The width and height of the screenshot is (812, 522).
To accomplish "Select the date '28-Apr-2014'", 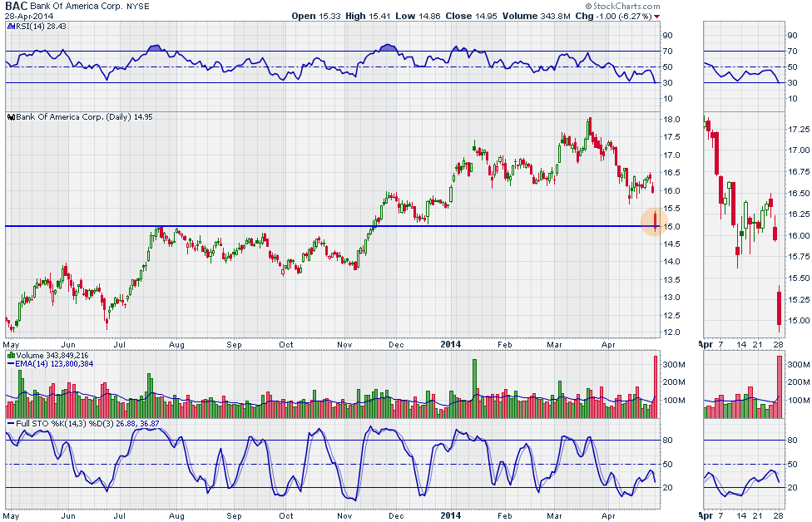I will pos(29,16).
